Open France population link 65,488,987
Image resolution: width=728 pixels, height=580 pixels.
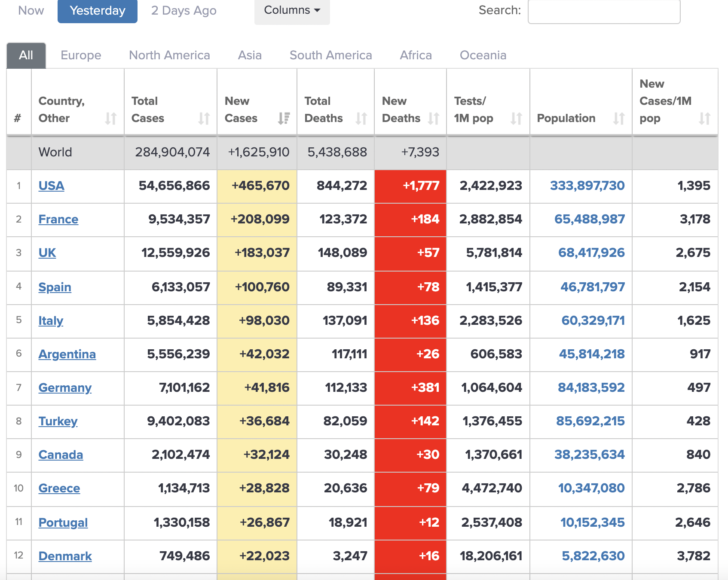(590, 219)
